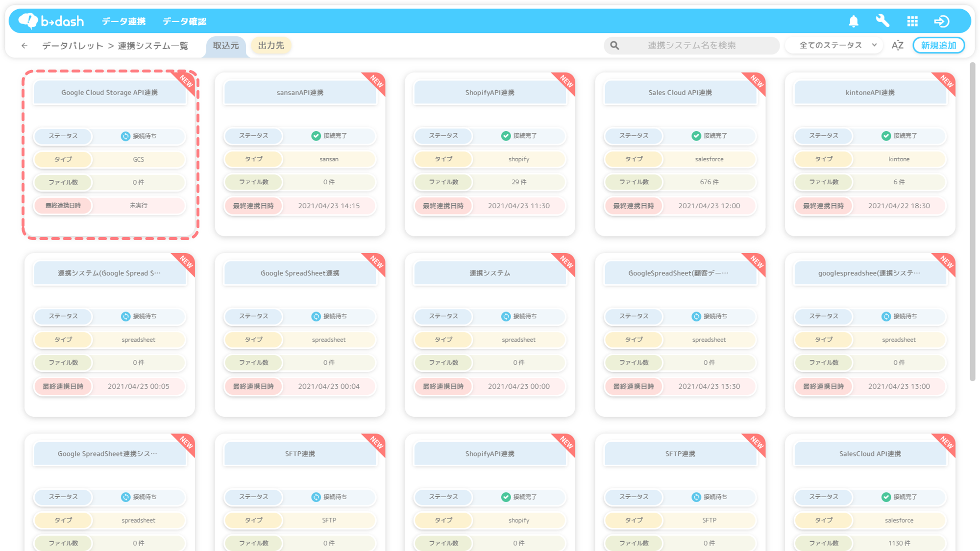Click connected checkmark on SalesCloud API連携 card
Image resolution: width=980 pixels, height=551 pixels.
tap(886, 497)
